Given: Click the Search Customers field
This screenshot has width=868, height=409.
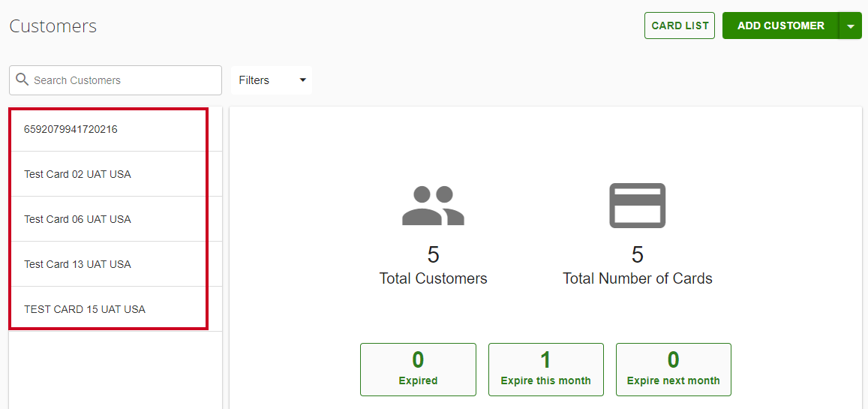Looking at the screenshot, I should [115, 80].
